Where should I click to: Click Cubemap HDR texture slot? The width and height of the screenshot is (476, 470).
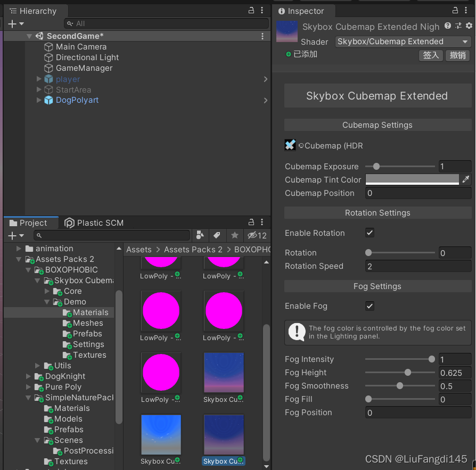click(290, 145)
